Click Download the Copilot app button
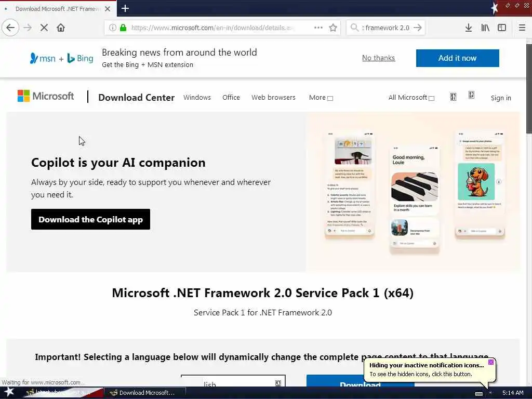This screenshot has height=399, width=532. [90, 219]
